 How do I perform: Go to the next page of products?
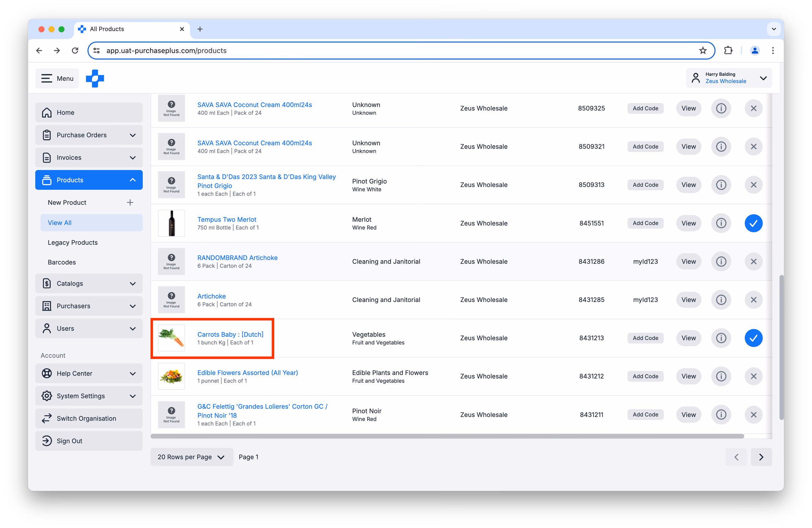click(761, 457)
